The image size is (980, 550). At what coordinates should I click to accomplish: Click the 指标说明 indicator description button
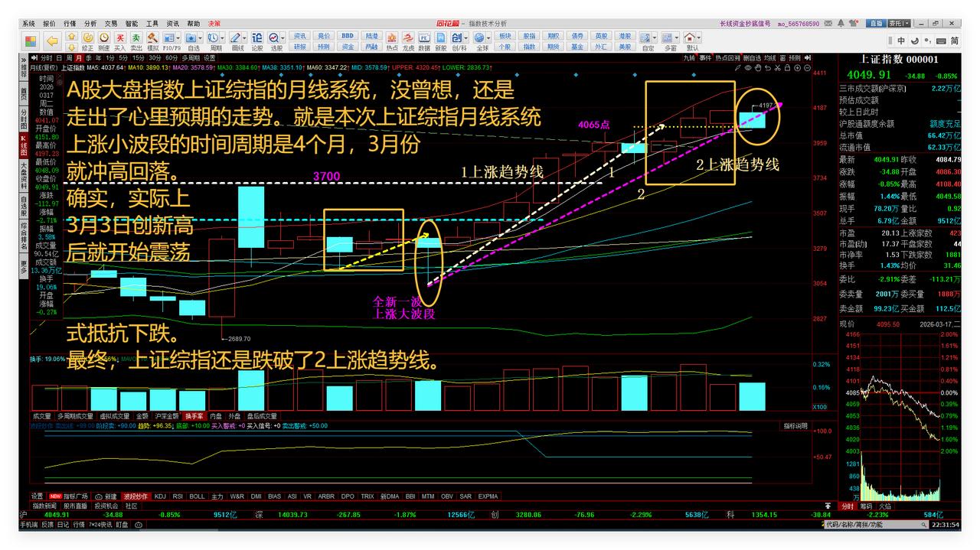coord(795,425)
